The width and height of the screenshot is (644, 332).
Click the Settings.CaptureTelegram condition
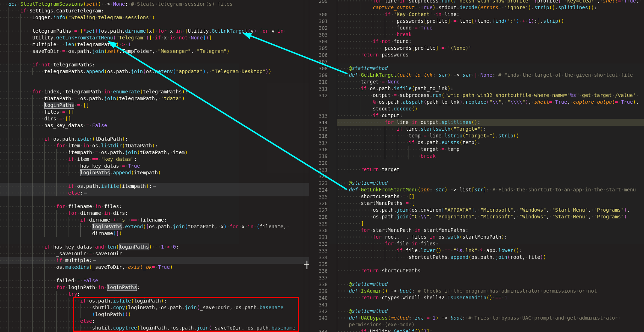pos(66,11)
